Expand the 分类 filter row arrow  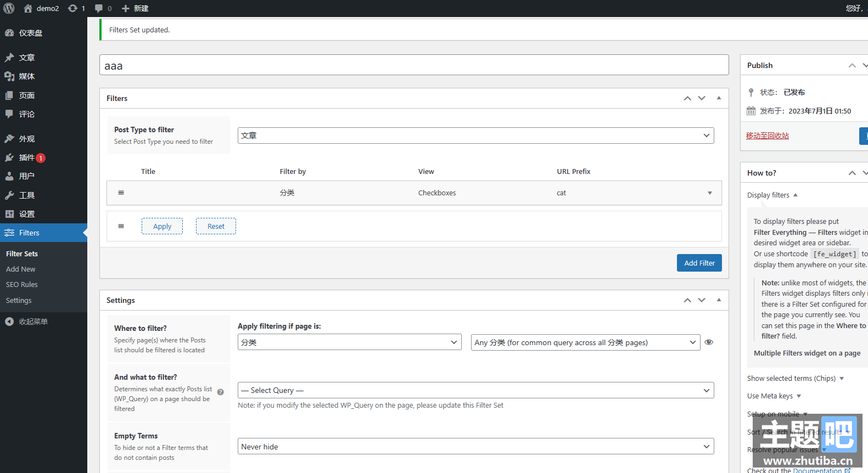point(710,193)
